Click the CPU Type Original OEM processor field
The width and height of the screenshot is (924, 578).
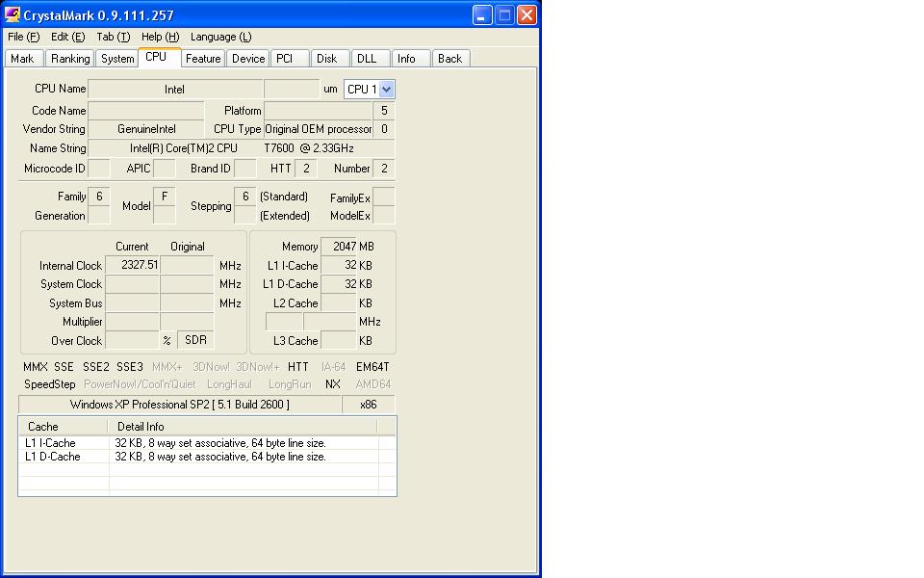click(x=319, y=128)
